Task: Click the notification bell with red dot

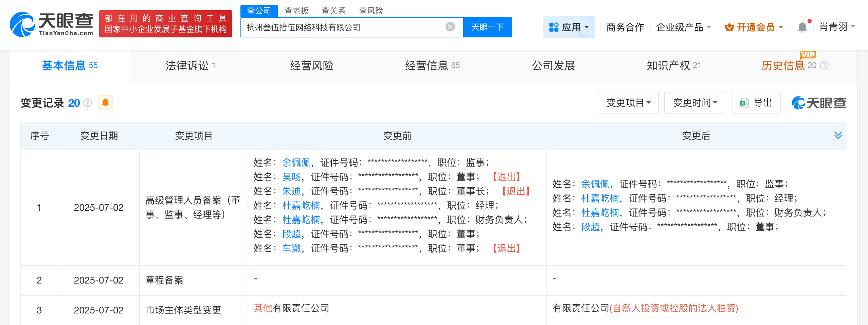Action: pos(803,27)
